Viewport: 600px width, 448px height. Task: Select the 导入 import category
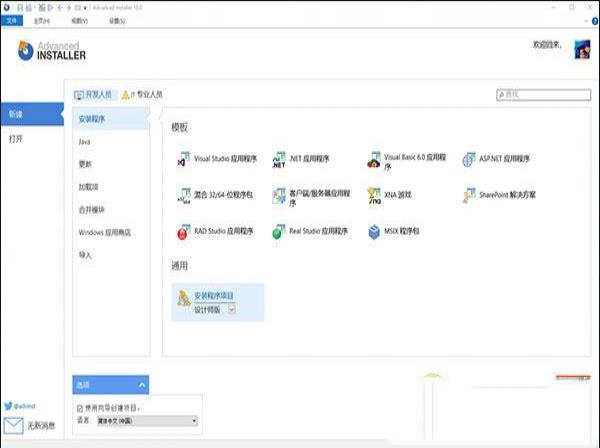[x=85, y=255]
